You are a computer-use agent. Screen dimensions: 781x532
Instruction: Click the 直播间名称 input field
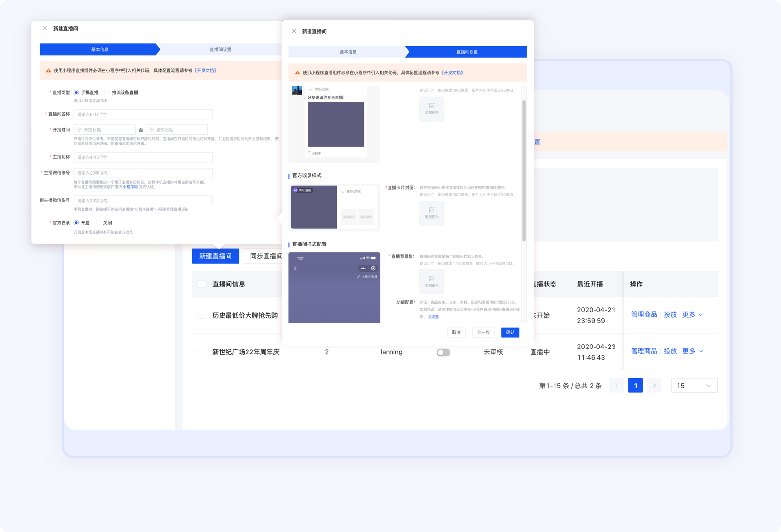[143, 114]
